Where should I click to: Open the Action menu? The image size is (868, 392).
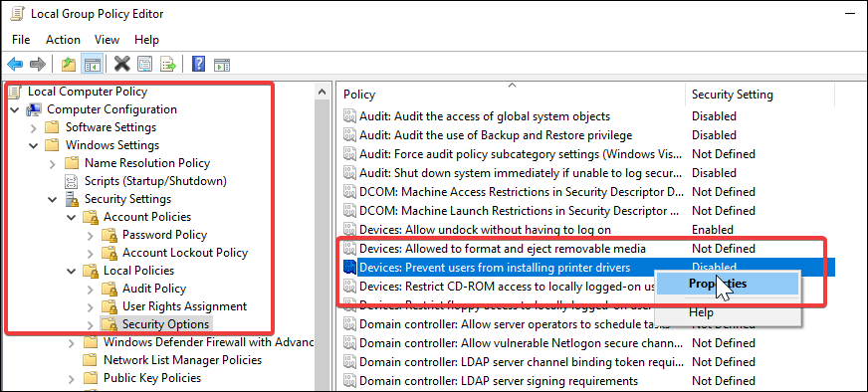coord(63,40)
